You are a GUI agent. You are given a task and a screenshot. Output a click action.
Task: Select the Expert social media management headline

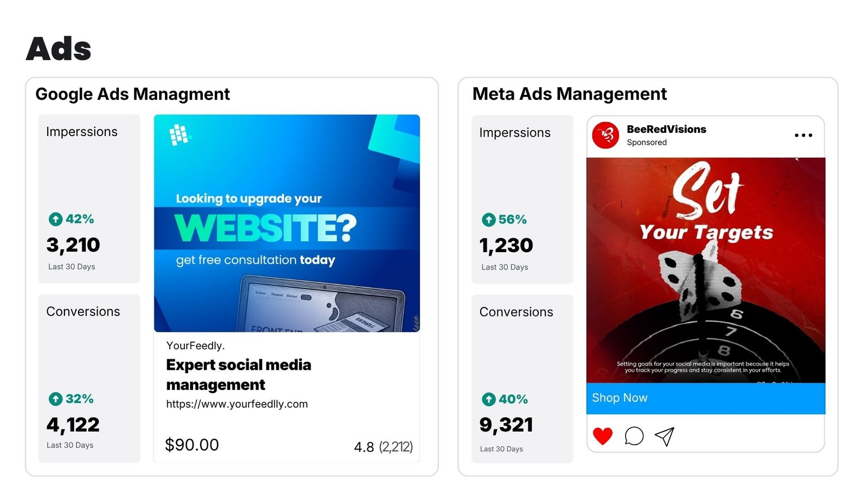point(239,375)
